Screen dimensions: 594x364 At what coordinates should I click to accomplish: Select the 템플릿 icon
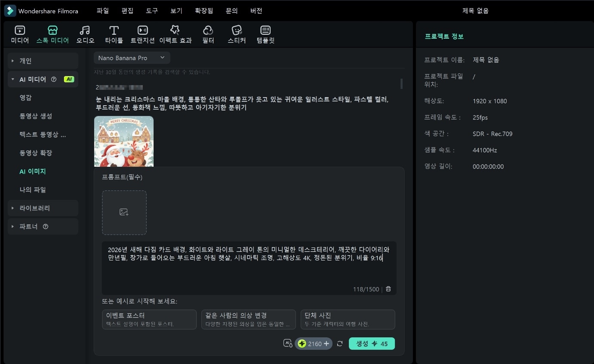point(265,34)
